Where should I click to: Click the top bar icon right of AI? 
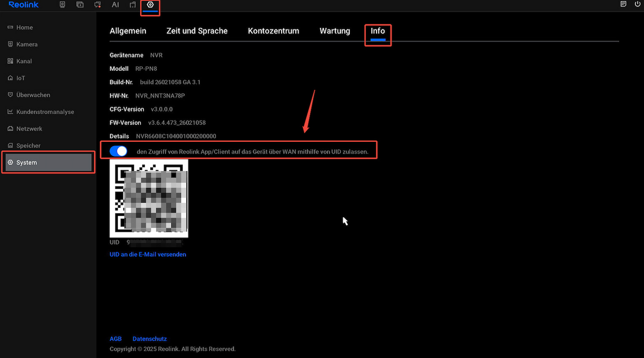[133, 5]
